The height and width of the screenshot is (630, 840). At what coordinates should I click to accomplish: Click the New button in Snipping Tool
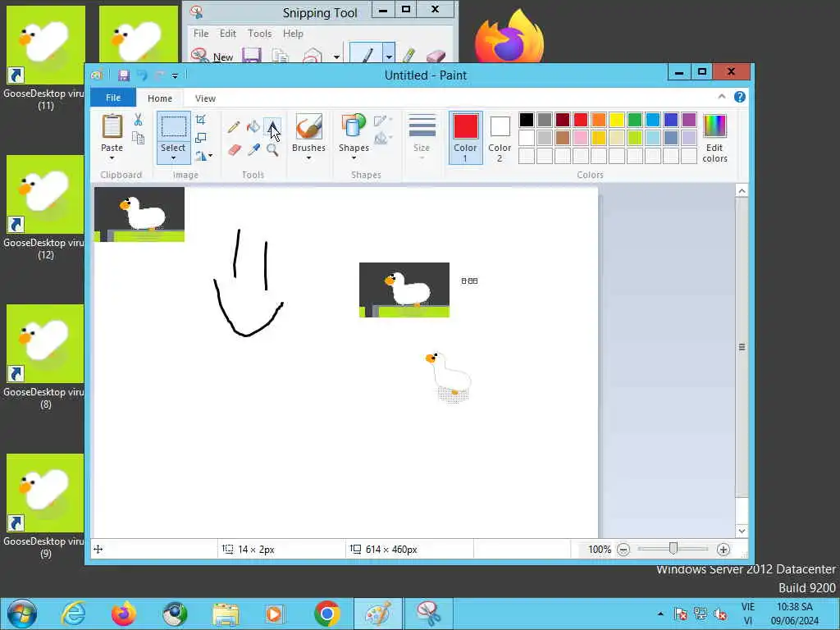(x=212, y=57)
